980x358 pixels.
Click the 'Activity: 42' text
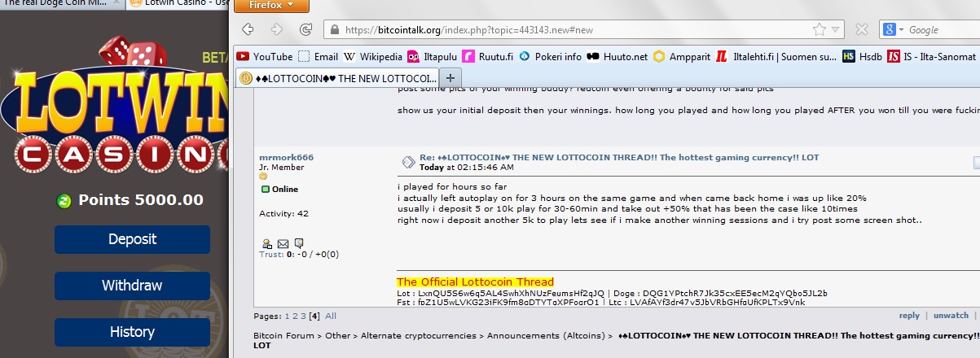pos(283,214)
